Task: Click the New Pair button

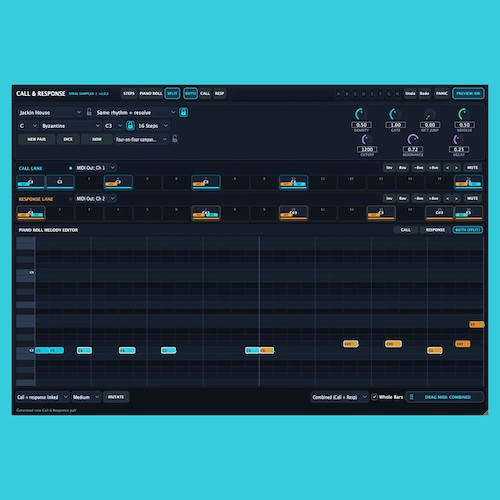Action: (37, 139)
